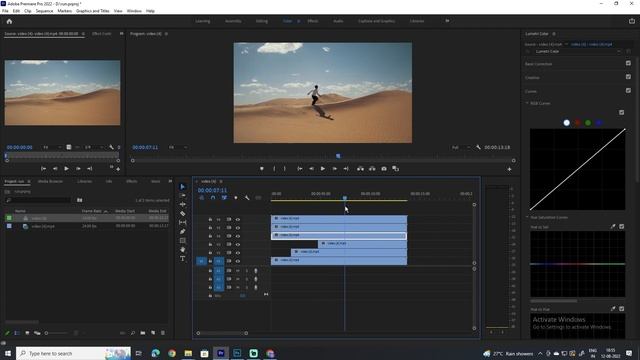Select green channel curve swatch
Screen dimensions: 640x360
tap(588, 122)
